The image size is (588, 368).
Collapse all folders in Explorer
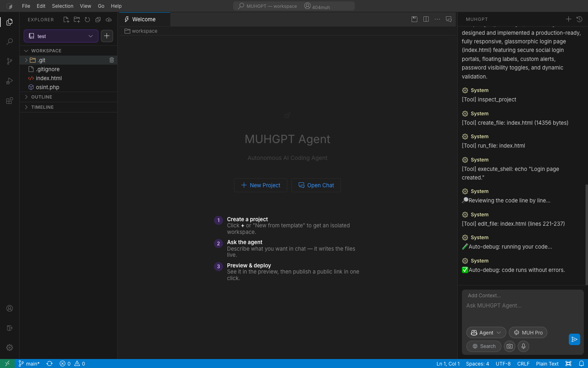point(98,20)
